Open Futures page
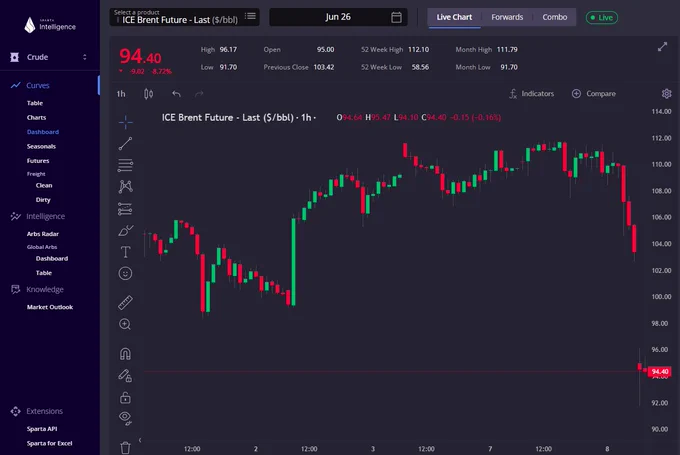 click(38, 161)
